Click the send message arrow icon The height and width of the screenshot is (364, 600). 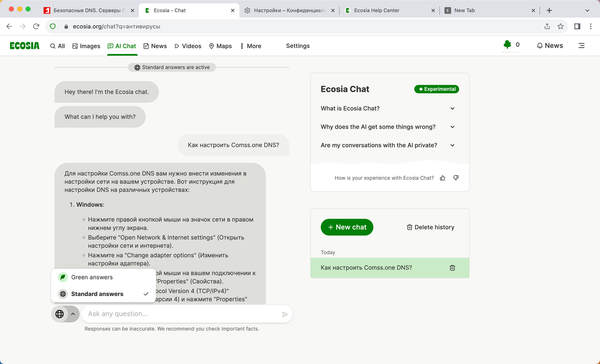pyautogui.click(x=285, y=314)
